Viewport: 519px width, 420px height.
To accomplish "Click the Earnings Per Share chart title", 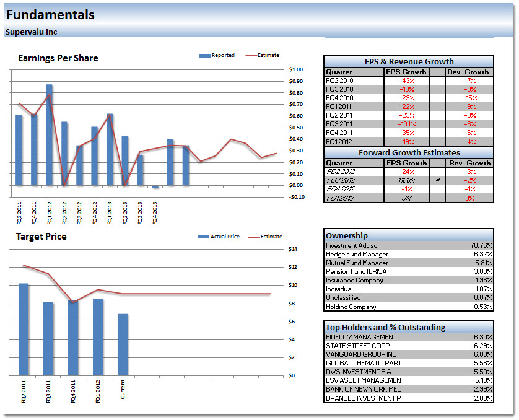I will pyautogui.click(x=58, y=58).
